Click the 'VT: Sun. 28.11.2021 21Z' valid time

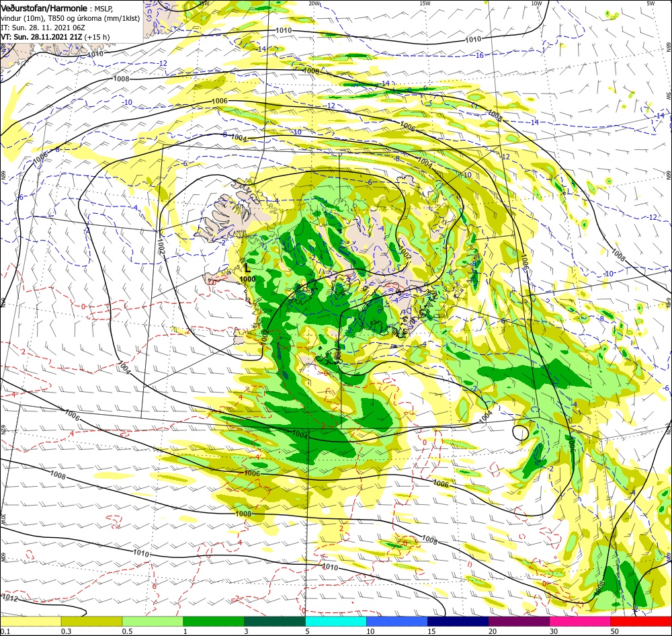pyautogui.click(x=42, y=37)
